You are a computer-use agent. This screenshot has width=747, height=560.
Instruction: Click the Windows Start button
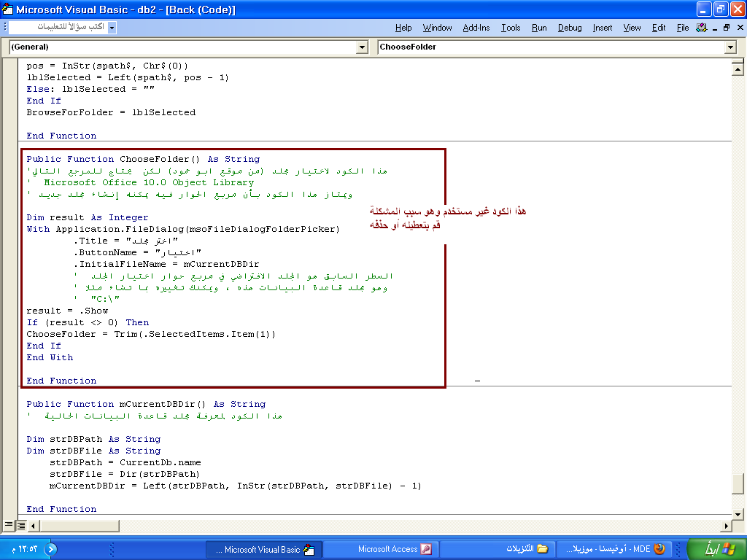point(716,549)
